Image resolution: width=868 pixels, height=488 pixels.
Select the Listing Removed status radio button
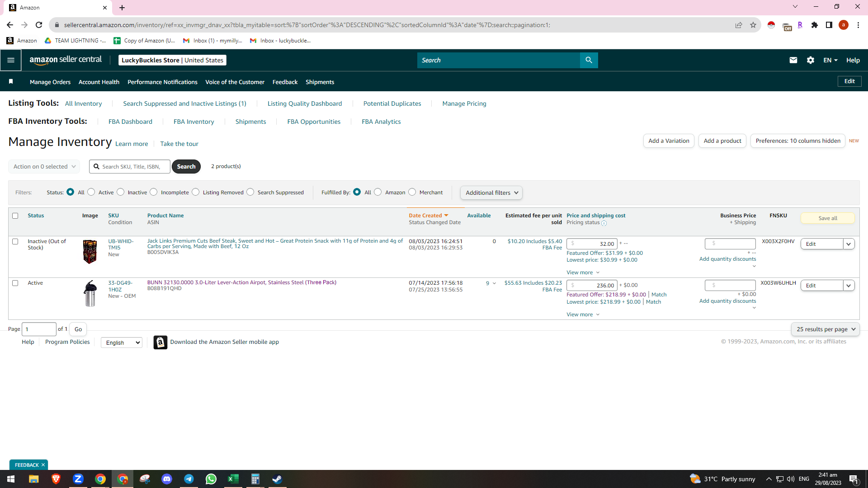tap(196, 192)
